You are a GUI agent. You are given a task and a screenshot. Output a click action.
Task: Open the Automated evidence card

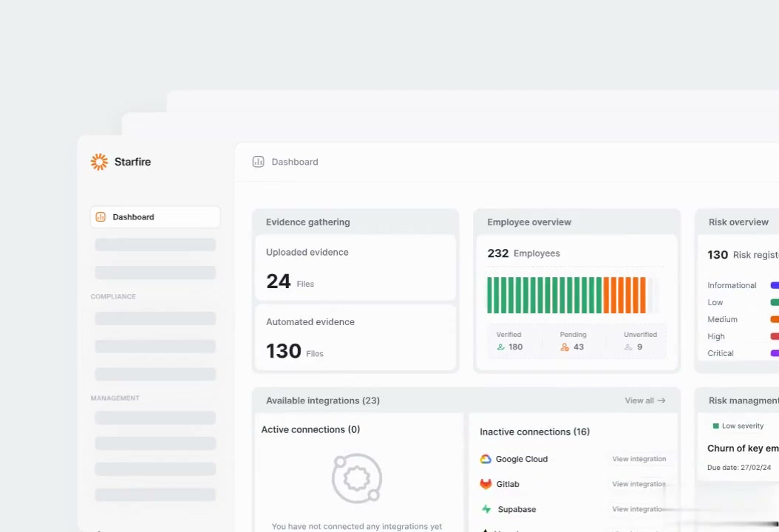coord(356,337)
